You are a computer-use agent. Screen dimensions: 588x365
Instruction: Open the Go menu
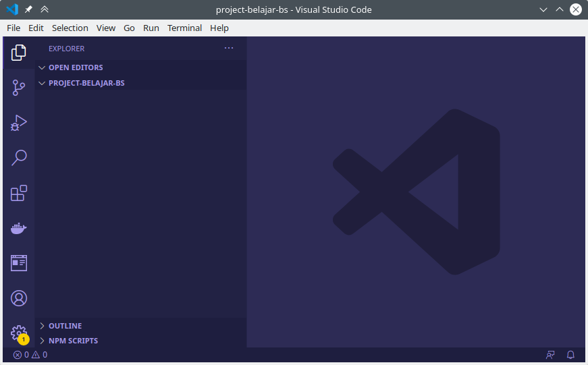pos(129,28)
